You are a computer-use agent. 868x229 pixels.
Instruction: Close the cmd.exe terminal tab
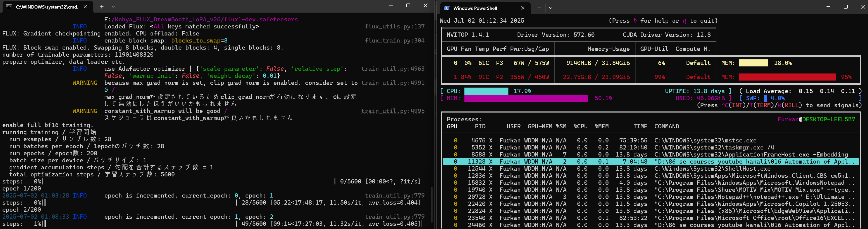[85, 7]
